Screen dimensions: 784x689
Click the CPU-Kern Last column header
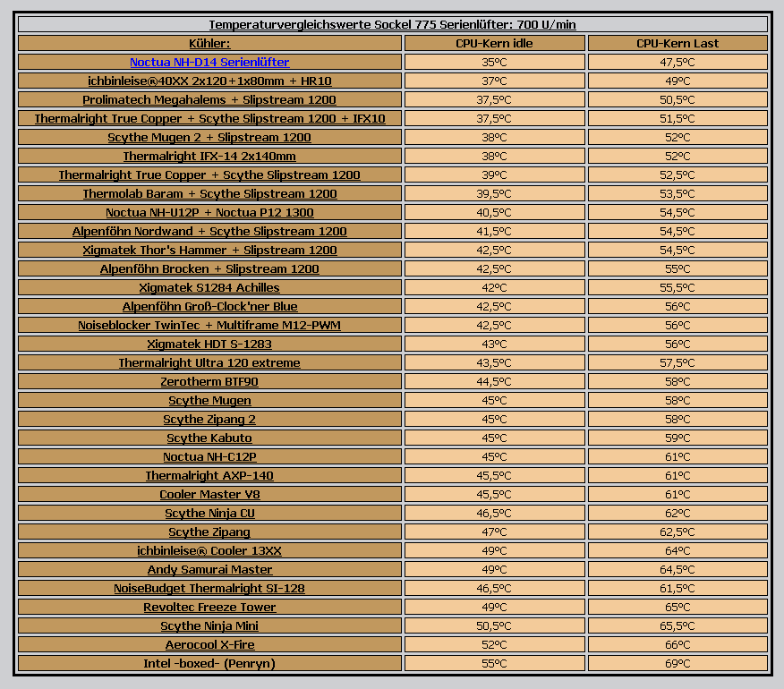pos(677,44)
